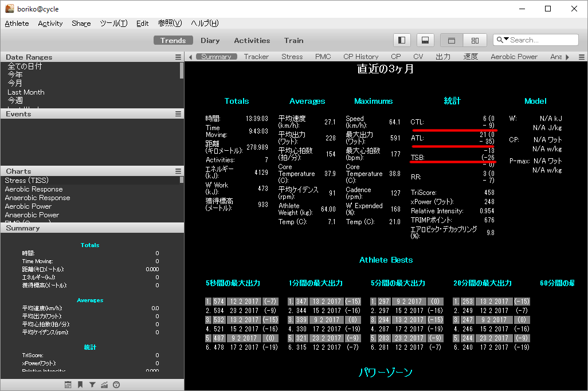Open the Share menu
Viewport: 588px width, 391px height.
(x=81, y=24)
